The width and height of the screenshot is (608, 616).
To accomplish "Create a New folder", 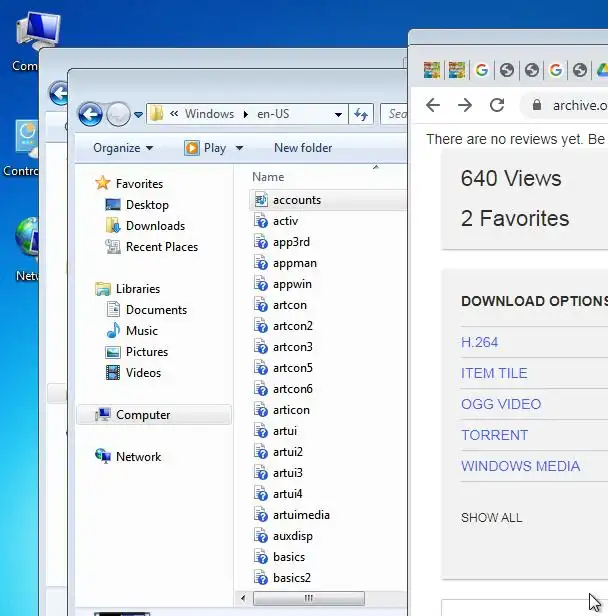I will (x=303, y=148).
